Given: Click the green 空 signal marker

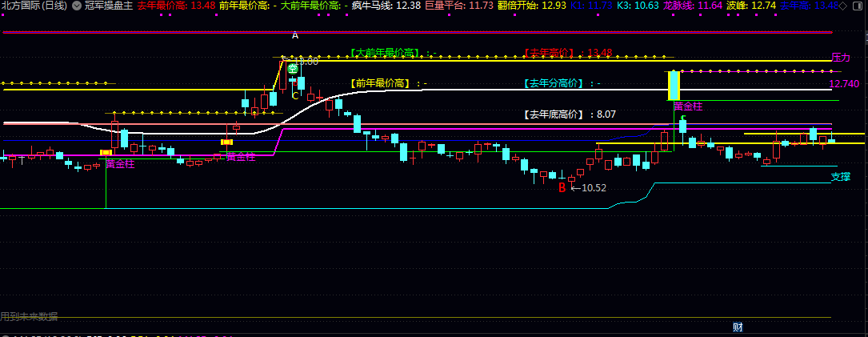Looking at the screenshot, I should click(292, 70).
